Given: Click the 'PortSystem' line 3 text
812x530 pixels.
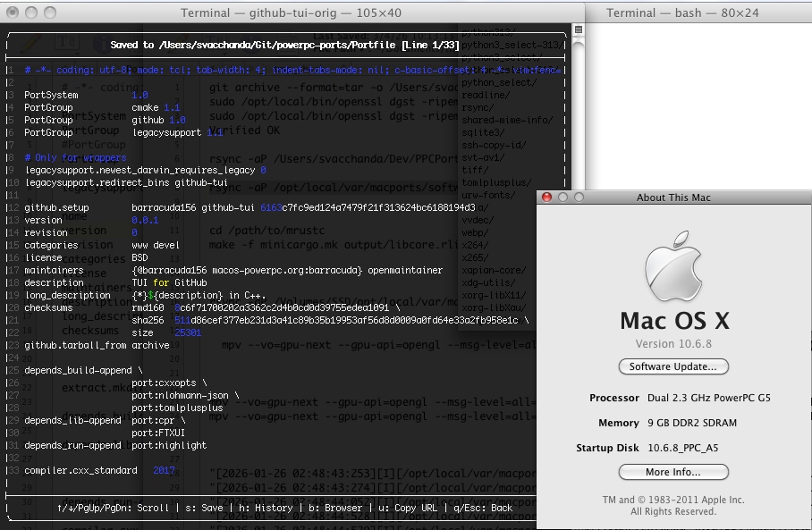Looking at the screenshot, I should point(51,96).
